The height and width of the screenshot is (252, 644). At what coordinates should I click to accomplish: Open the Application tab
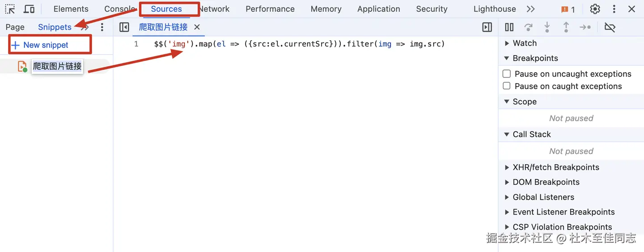378,9
